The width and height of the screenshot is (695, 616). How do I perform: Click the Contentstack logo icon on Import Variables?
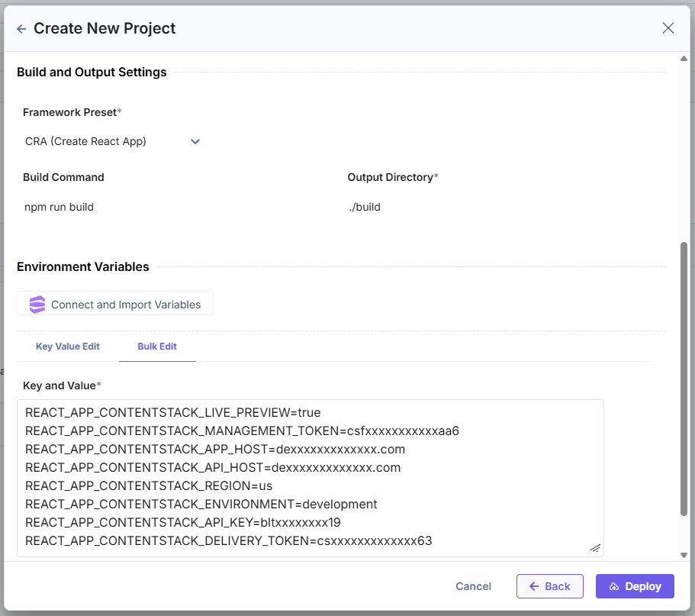pyautogui.click(x=37, y=305)
